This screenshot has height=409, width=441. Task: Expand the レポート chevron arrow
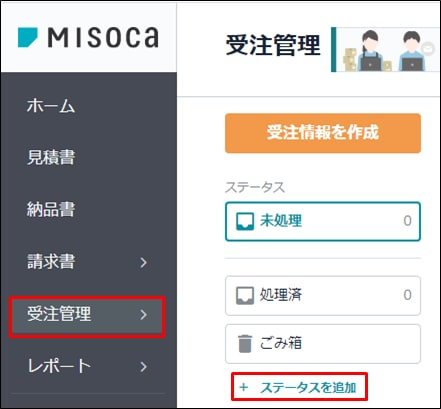point(144,367)
